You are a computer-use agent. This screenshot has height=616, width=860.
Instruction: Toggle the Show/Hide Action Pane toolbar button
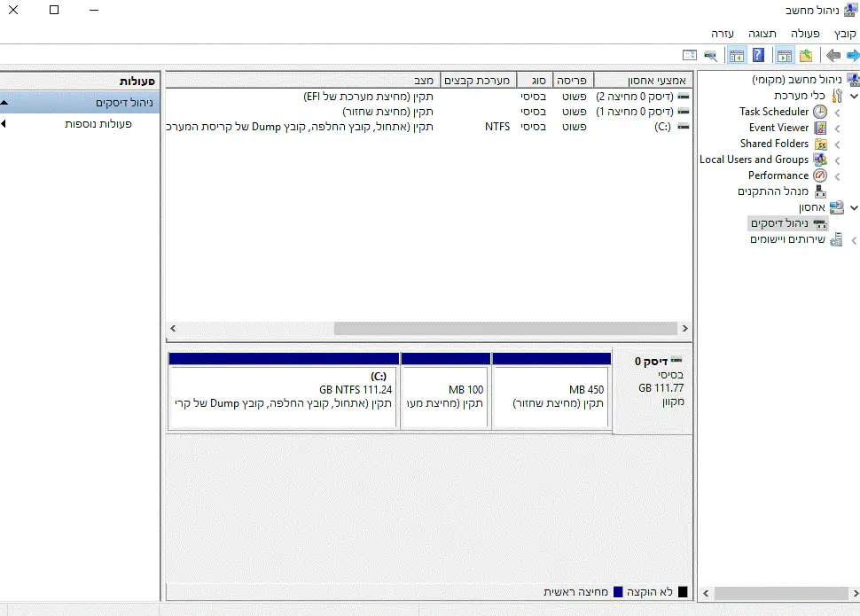[x=737, y=56]
